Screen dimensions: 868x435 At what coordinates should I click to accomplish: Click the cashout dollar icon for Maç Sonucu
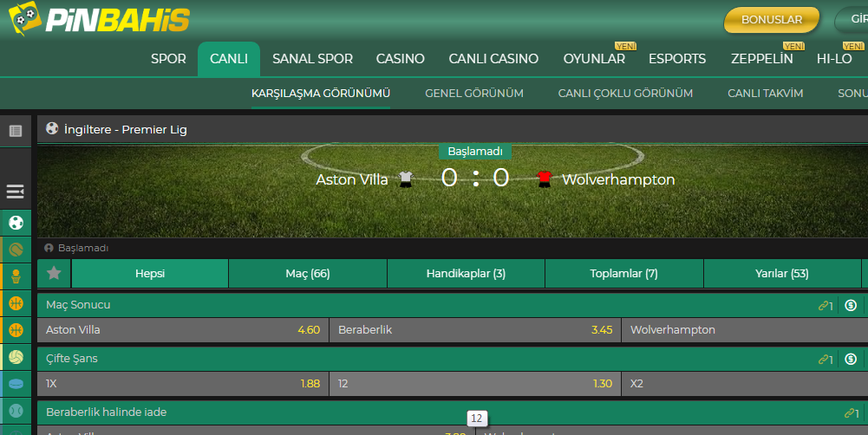pyautogui.click(x=851, y=305)
